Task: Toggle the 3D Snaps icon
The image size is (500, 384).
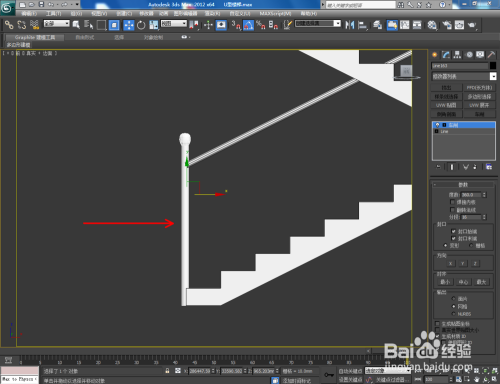Action: [236, 25]
